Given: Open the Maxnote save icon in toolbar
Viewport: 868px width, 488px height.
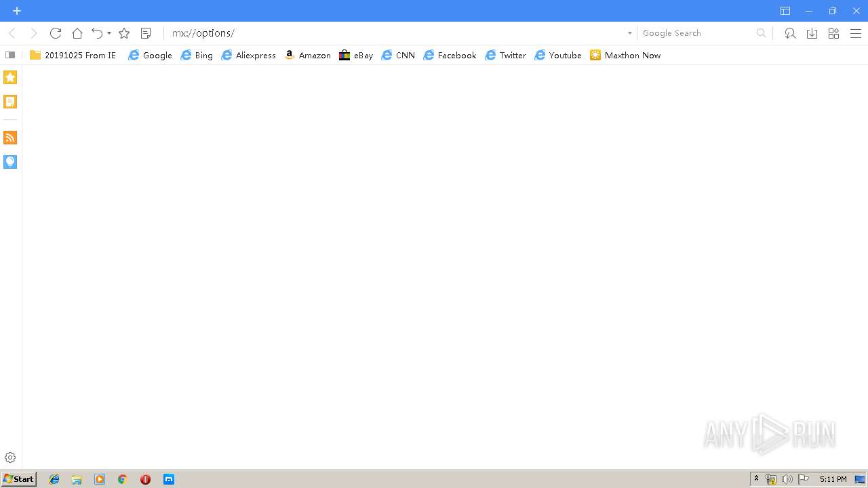Looking at the screenshot, I should (146, 33).
